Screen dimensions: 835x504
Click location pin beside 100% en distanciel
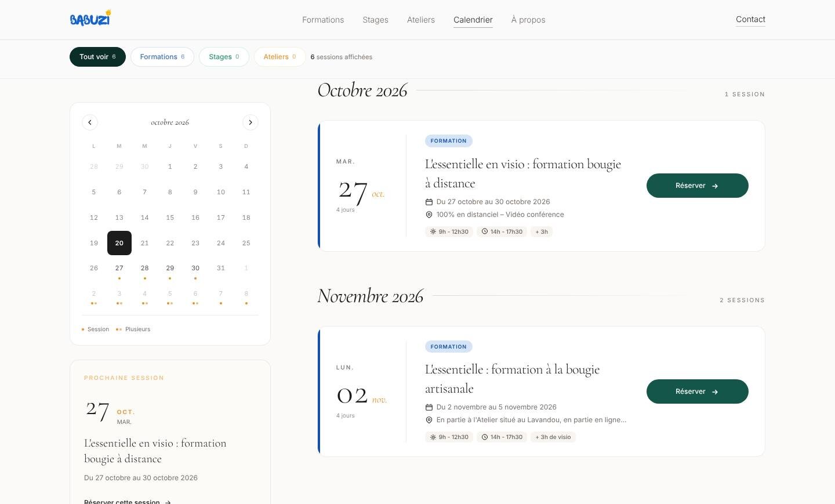429,215
